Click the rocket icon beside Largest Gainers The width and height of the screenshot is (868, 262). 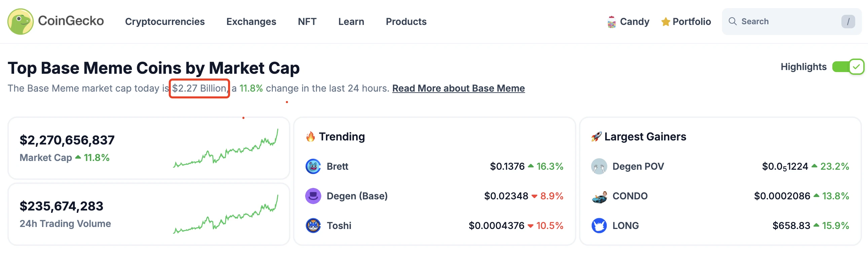[596, 137]
